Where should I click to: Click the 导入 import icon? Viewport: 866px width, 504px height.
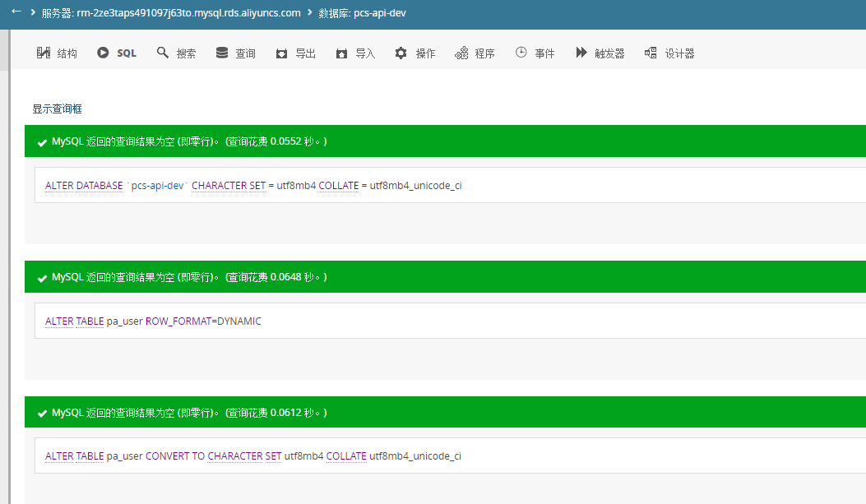[342, 53]
